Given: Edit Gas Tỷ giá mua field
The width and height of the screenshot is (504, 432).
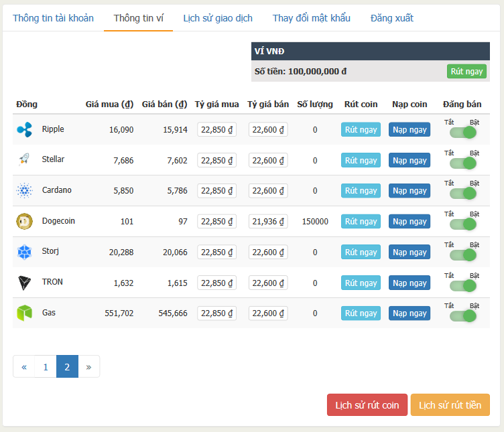Looking at the screenshot, I should point(216,313).
